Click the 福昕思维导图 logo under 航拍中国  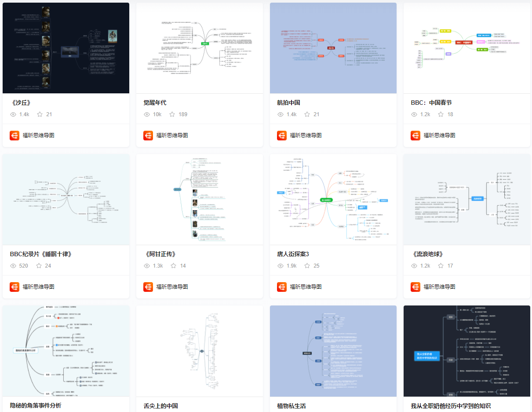282,136
